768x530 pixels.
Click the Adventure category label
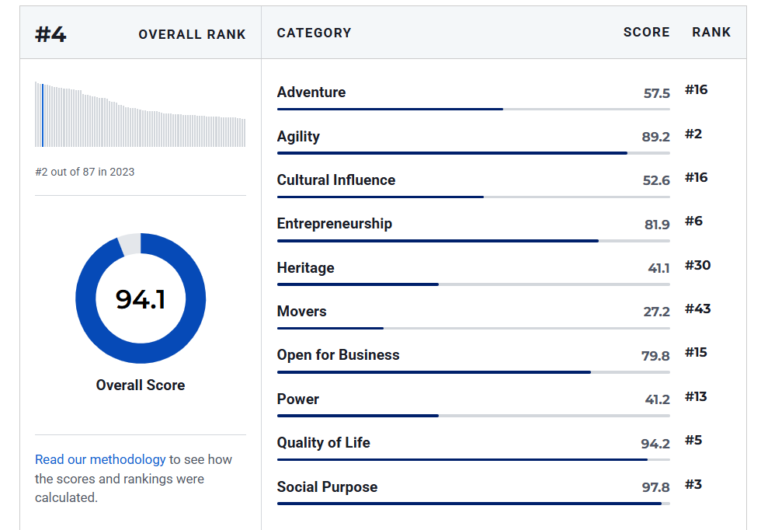(x=311, y=92)
